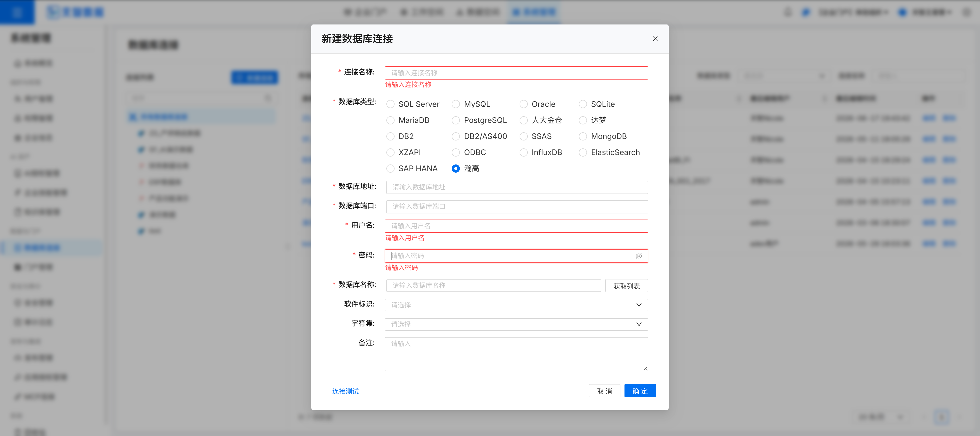Viewport: 980px width, 436px height.
Task: Open the 软件标识 dropdown arrow
Action: click(639, 305)
